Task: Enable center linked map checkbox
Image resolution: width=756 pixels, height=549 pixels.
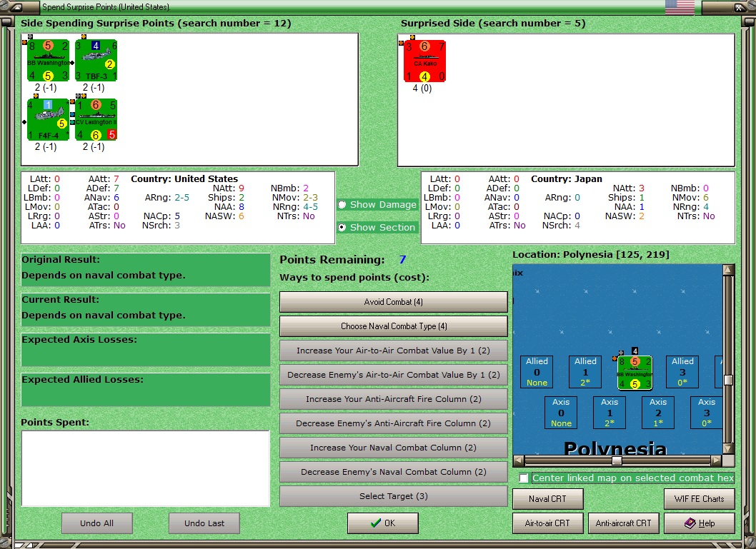Action: point(524,478)
